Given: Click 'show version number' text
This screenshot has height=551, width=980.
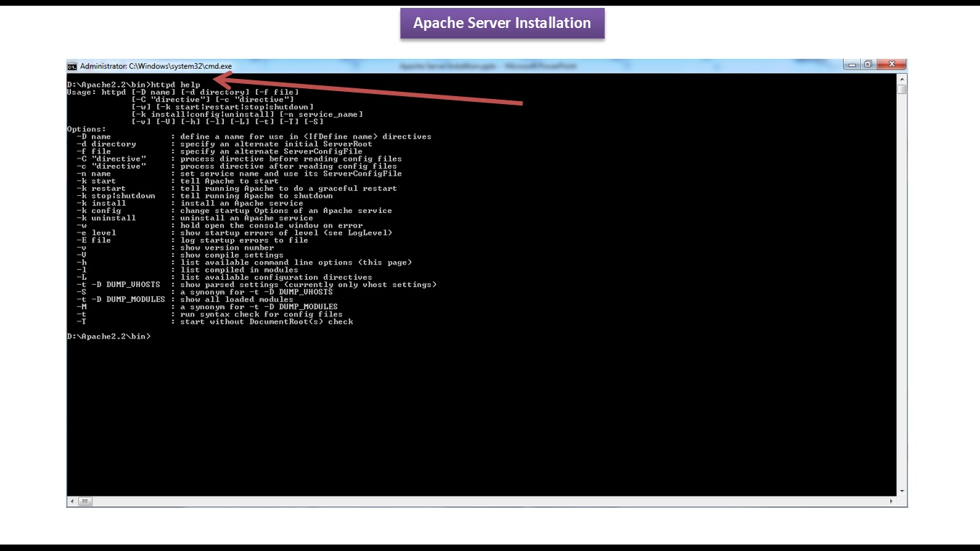Looking at the screenshot, I should coord(227,248).
